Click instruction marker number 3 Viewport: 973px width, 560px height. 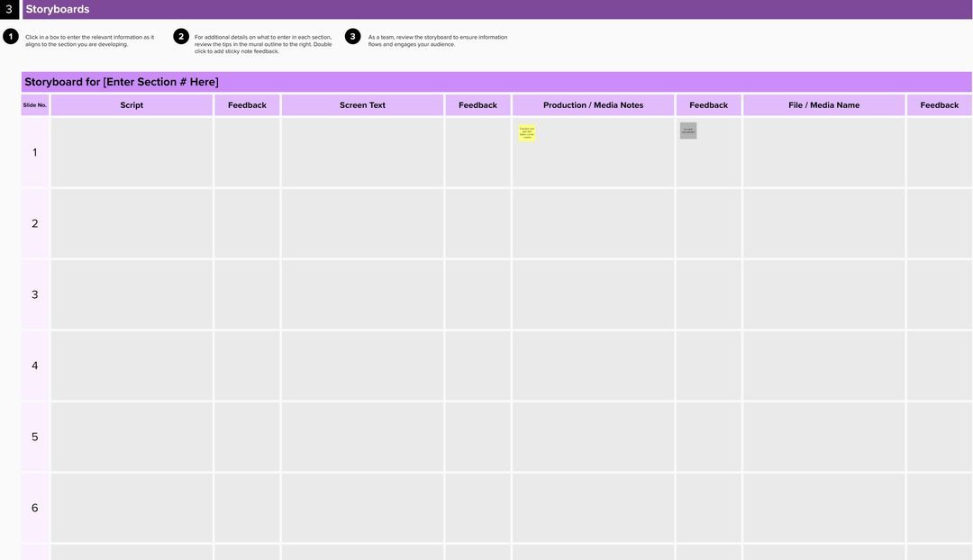(351, 34)
